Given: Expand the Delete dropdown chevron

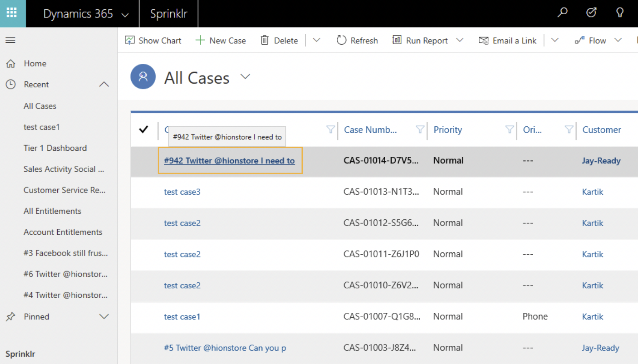Looking at the screenshot, I should click(317, 40).
